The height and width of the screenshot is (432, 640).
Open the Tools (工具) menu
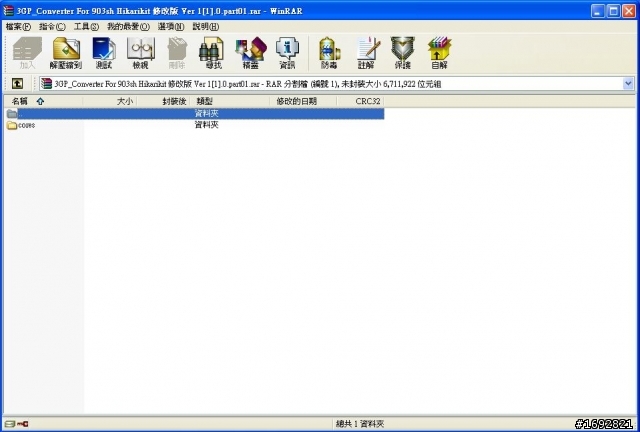pyautogui.click(x=86, y=27)
